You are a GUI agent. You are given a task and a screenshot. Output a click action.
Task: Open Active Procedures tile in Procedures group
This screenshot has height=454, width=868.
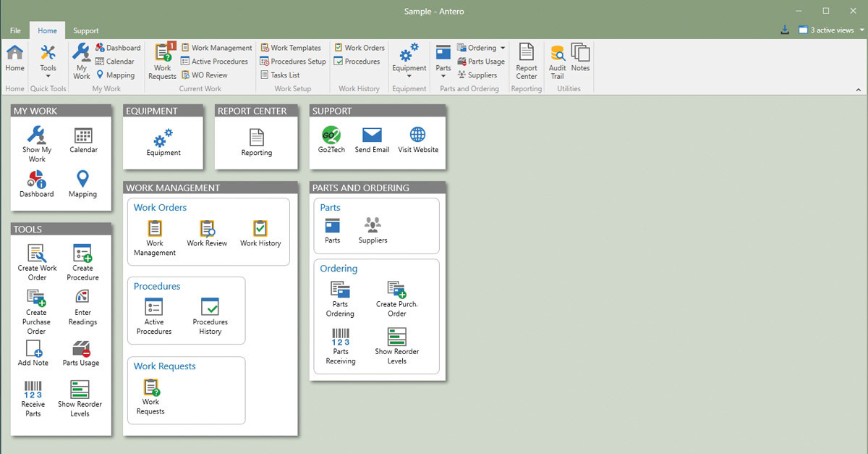tap(154, 316)
